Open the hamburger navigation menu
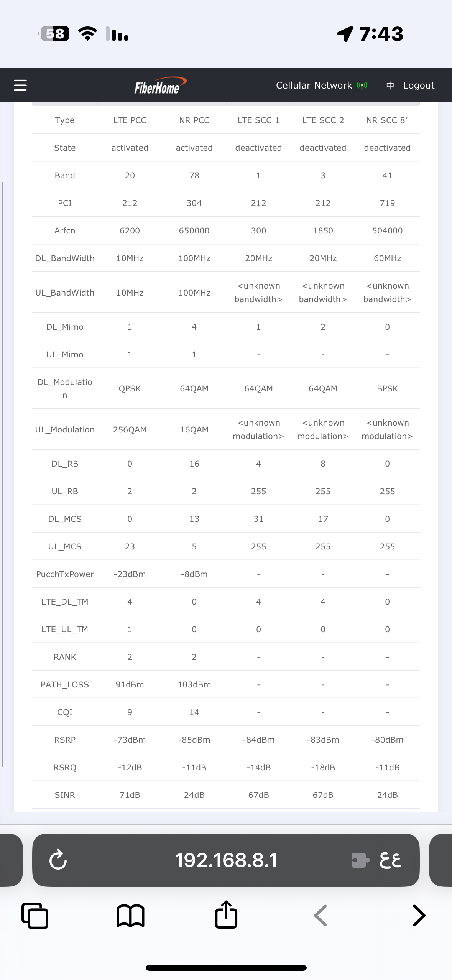Image resolution: width=452 pixels, height=980 pixels. click(x=20, y=85)
